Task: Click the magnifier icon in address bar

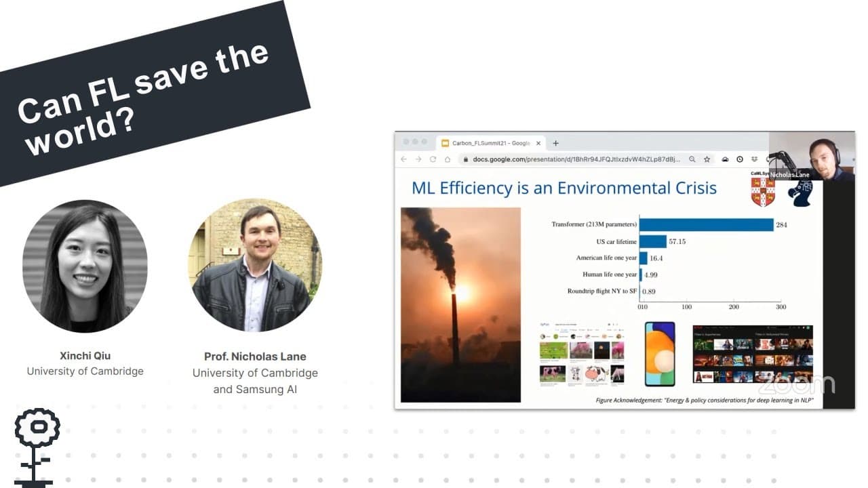Action: [692, 159]
